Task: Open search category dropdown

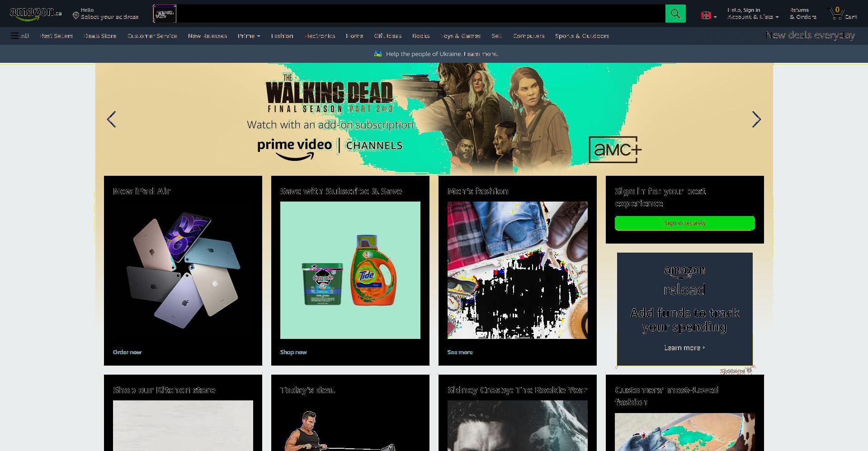Action: point(165,14)
